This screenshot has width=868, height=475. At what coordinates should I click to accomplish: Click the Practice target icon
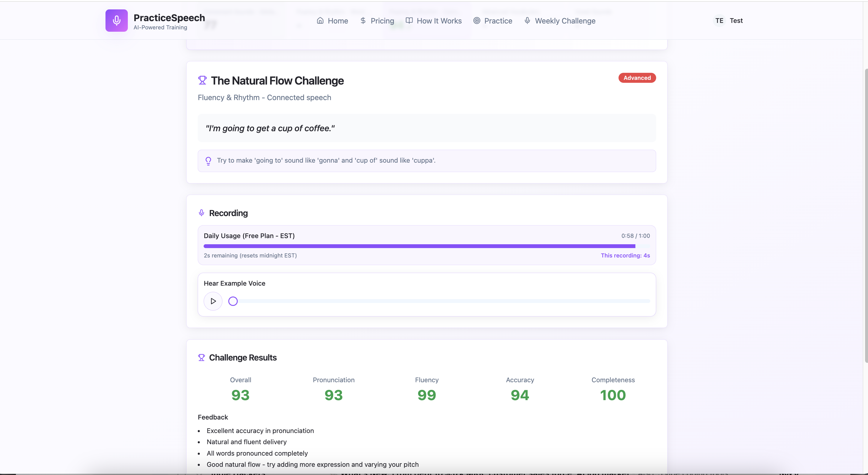tap(476, 21)
